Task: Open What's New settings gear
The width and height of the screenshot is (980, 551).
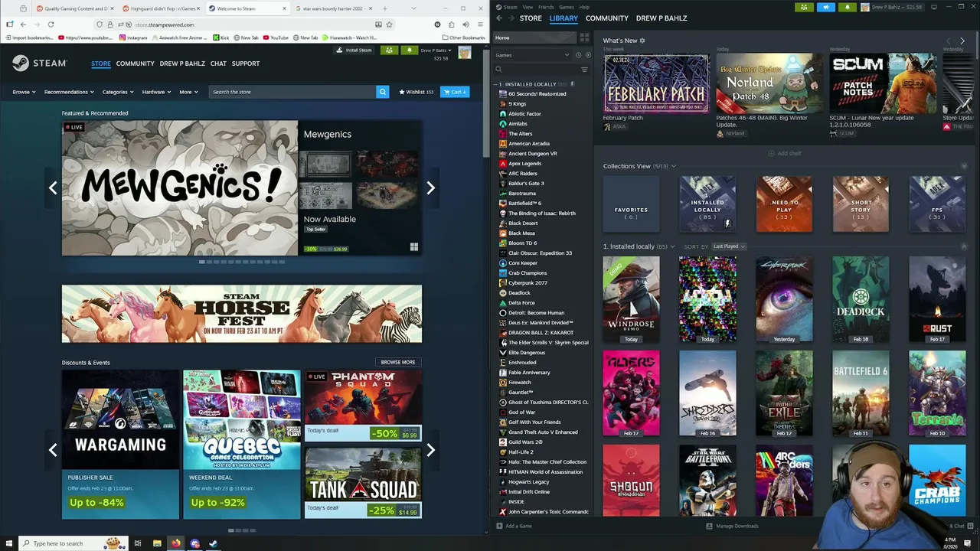Action: pos(642,41)
